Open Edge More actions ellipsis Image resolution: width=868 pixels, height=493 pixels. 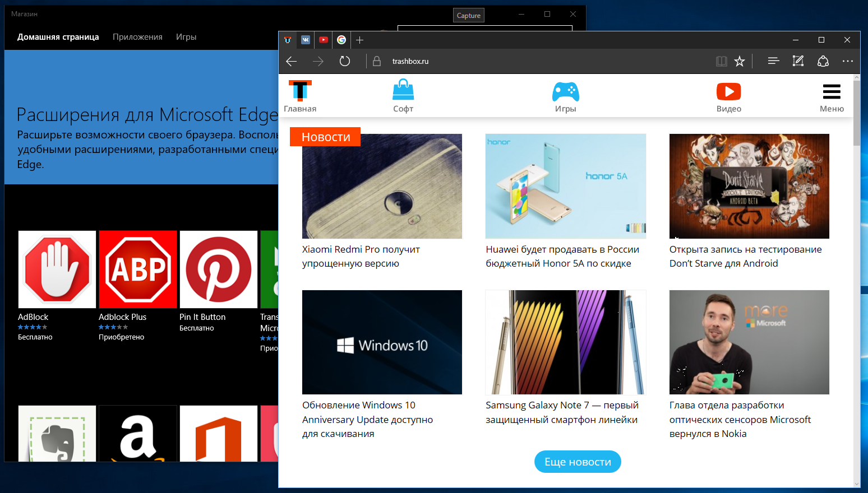(847, 61)
